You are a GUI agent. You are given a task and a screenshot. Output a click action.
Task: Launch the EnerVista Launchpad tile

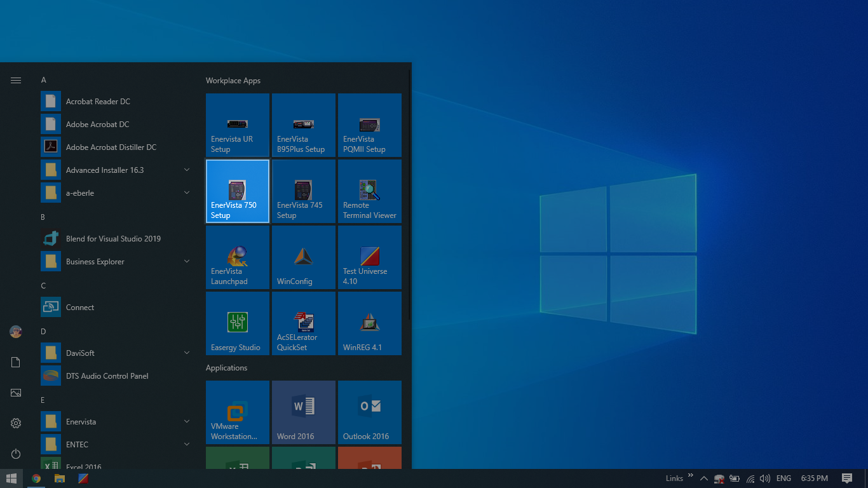point(237,257)
